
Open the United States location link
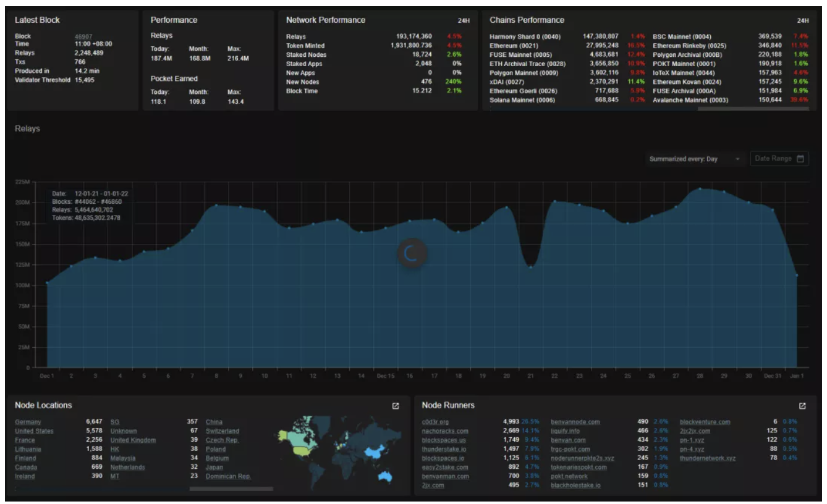[34, 431]
